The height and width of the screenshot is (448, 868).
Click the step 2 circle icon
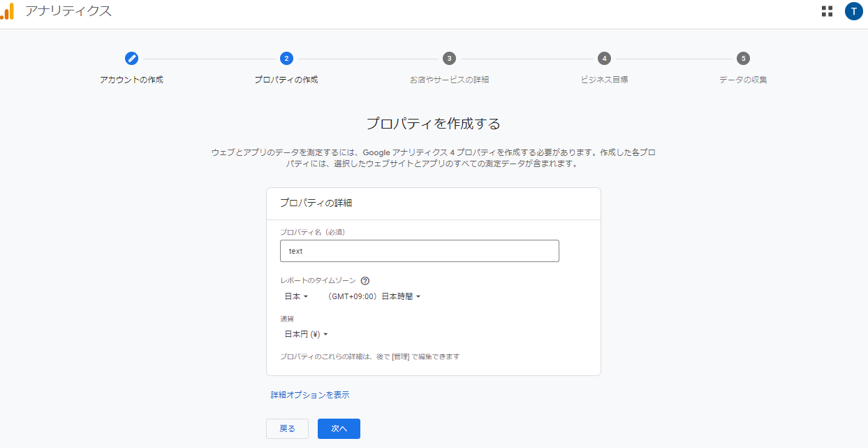pos(286,58)
